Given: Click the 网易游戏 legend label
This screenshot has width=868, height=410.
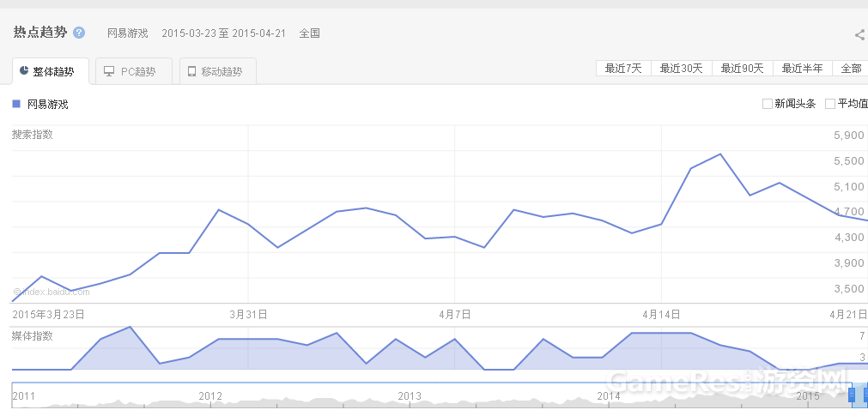Looking at the screenshot, I should click(x=47, y=104).
